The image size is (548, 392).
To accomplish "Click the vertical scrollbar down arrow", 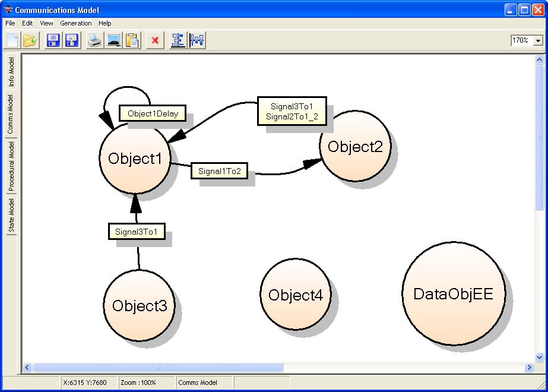I will point(539,358).
